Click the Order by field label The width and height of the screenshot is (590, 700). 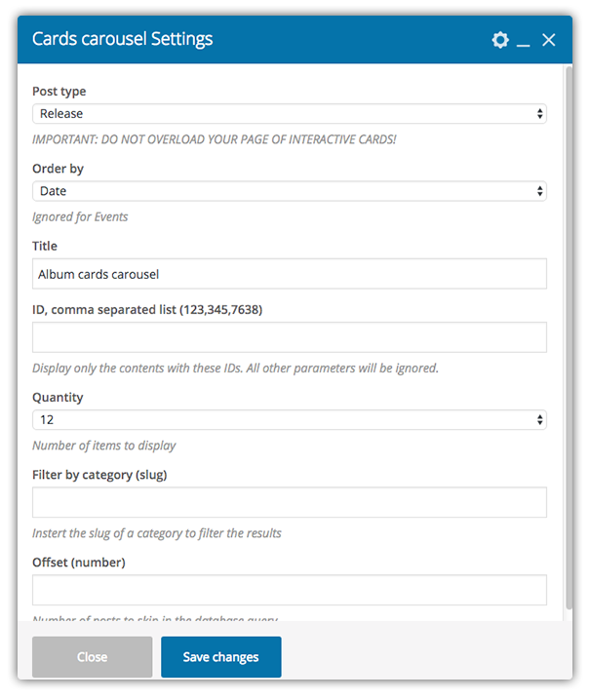pyautogui.click(x=59, y=169)
